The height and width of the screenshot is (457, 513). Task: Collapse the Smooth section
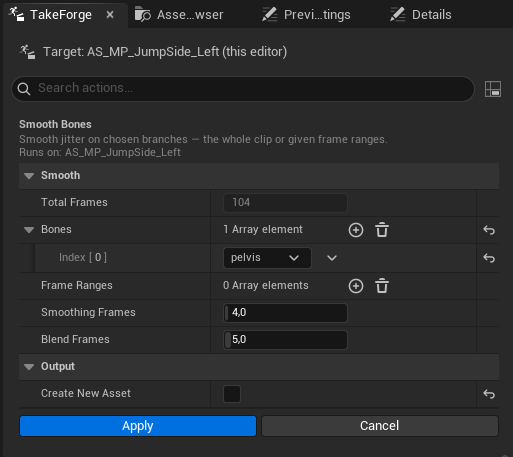click(29, 176)
